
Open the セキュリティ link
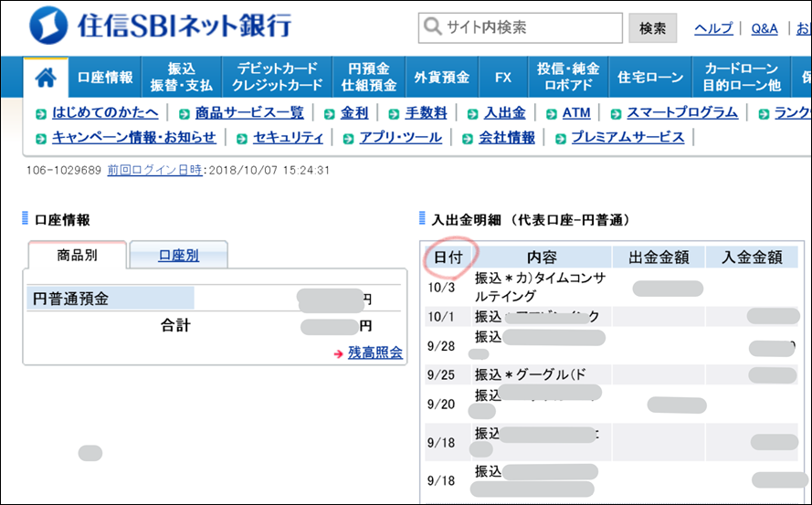coord(288,137)
